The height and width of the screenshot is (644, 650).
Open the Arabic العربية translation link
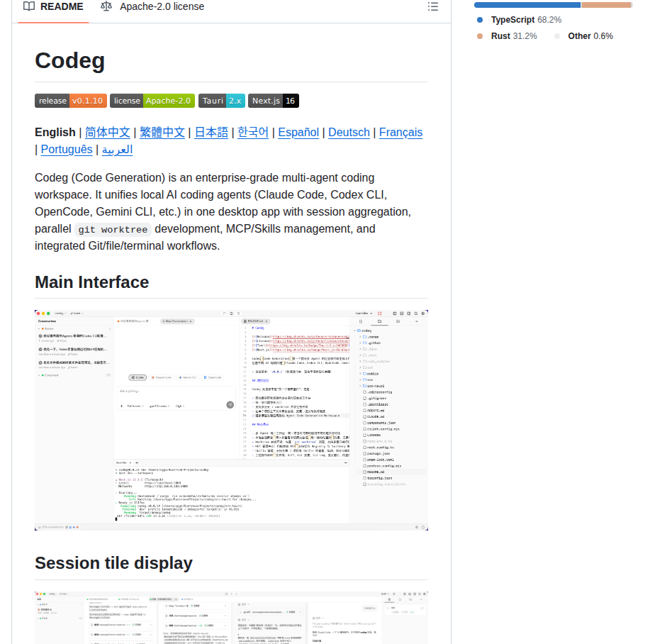pos(118,149)
